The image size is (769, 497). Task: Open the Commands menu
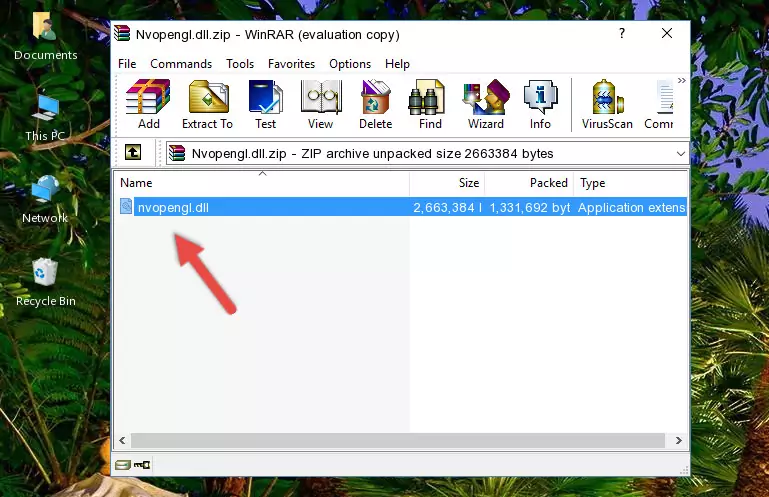click(x=181, y=64)
